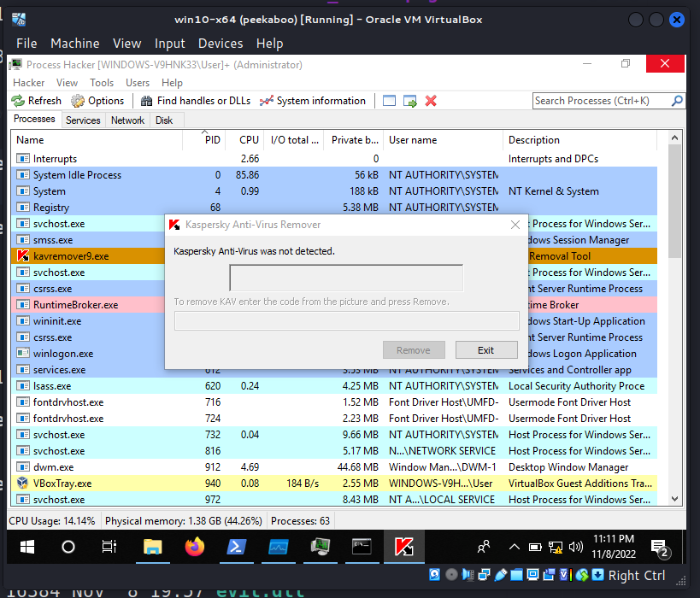Sort by the Description column header
This screenshot has height=598, width=700.
[x=579, y=140]
